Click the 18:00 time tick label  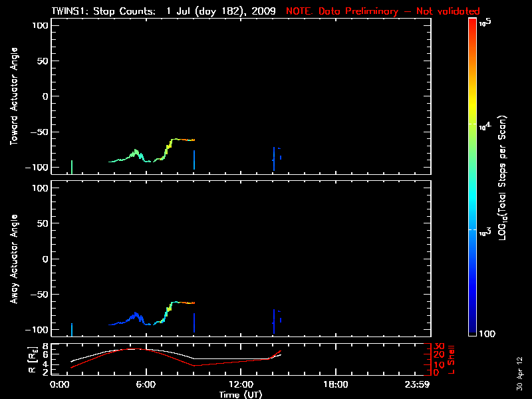pyautogui.click(x=336, y=384)
